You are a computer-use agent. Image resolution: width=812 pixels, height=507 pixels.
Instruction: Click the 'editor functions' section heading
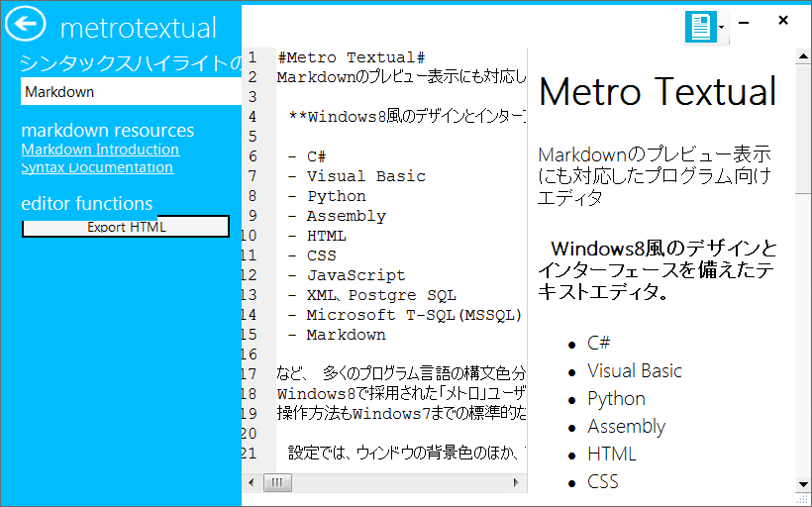[87, 204]
